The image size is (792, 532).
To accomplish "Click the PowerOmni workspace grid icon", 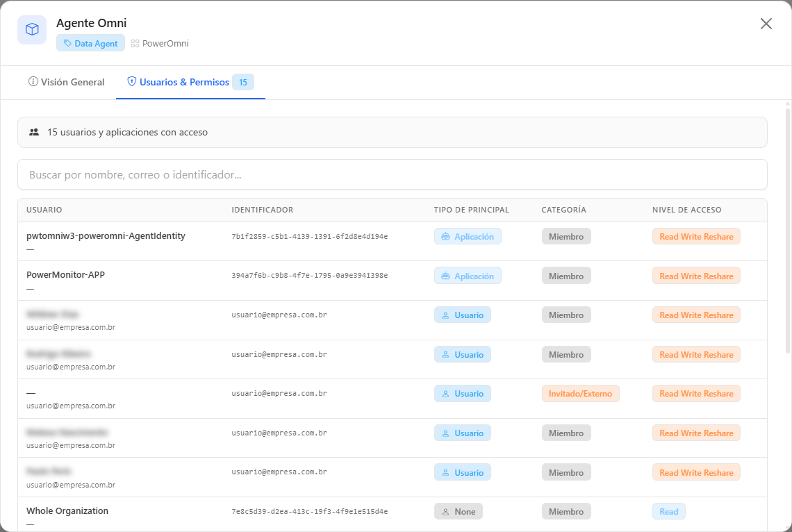I will [x=135, y=44].
